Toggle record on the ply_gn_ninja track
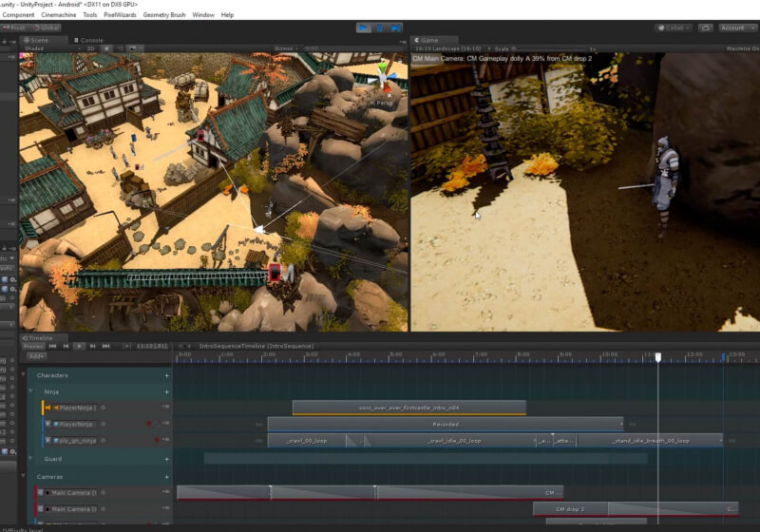Screen dimensions: 760x532 click(156, 440)
